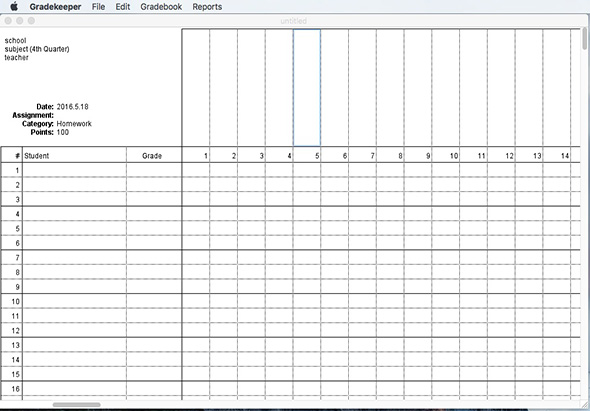Image resolution: width=590 pixels, height=411 pixels.
Task: Click the subject (4th Quarter) text
Action: click(37, 49)
